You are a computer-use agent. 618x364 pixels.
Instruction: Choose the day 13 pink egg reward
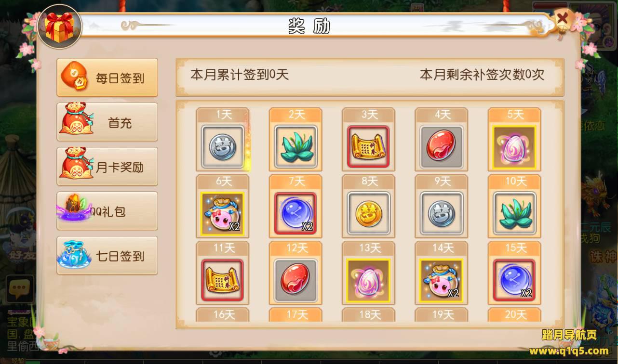click(368, 280)
